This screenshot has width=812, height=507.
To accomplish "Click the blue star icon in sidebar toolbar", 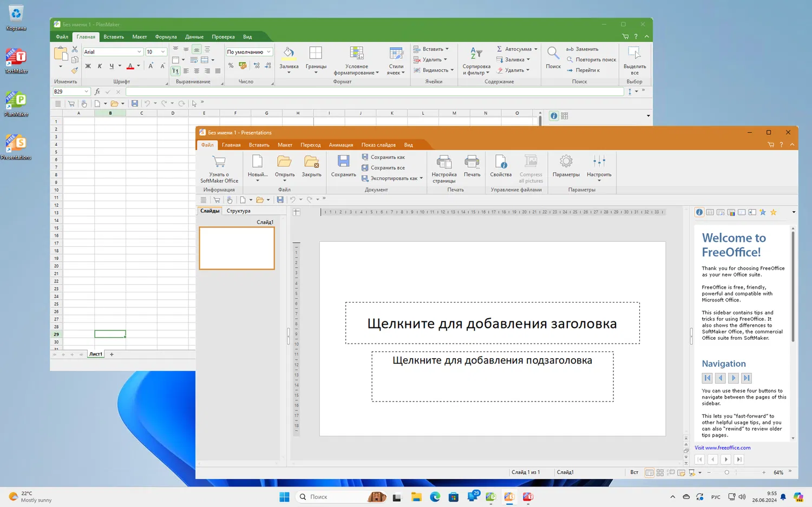I will pyautogui.click(x=763, y=212).
